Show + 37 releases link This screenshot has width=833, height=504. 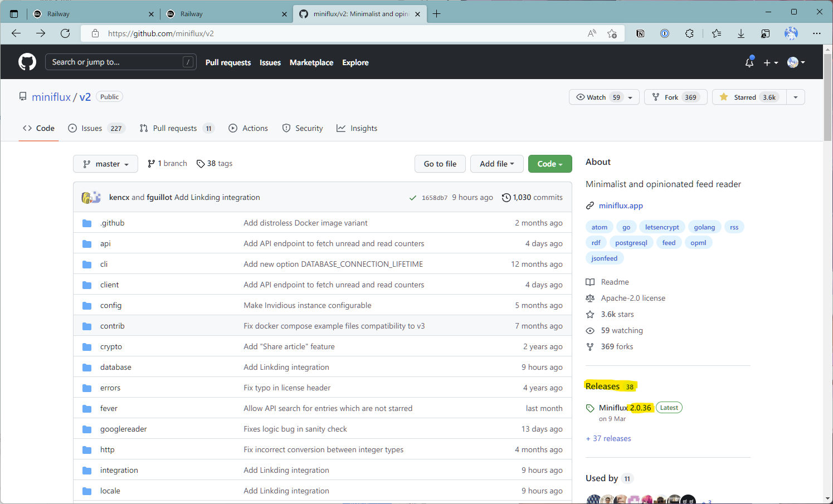tap(608, 438)
